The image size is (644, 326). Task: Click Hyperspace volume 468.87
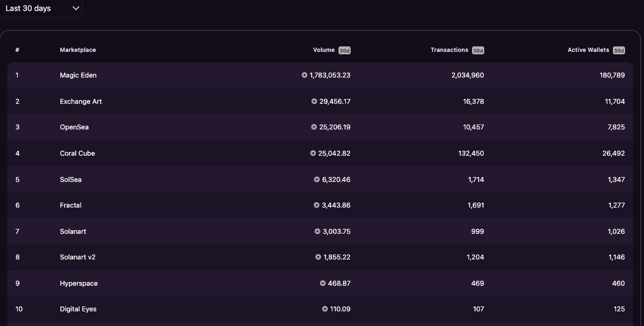(339, 283)
